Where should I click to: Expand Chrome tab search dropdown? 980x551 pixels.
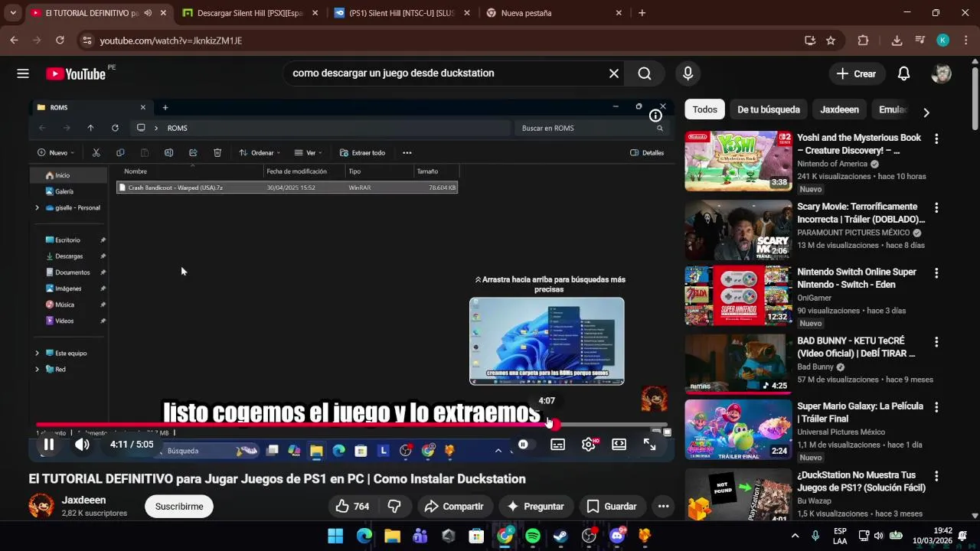point(13,13)
